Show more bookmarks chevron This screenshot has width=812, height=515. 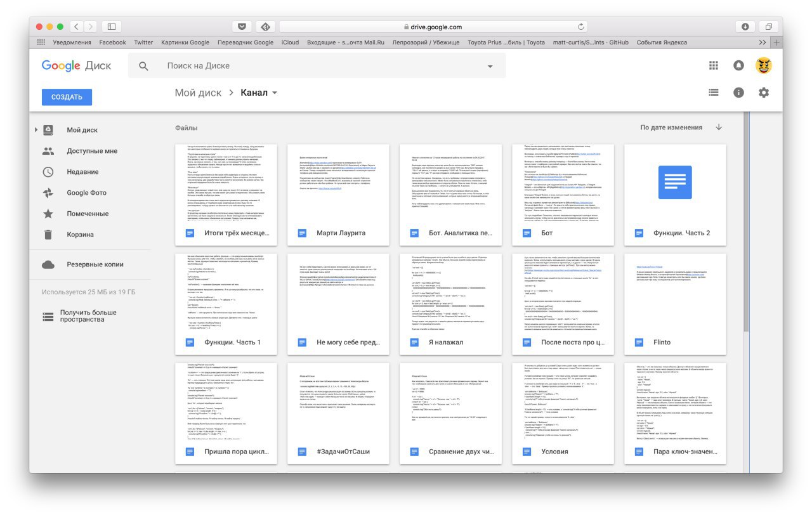pos(763,42)
